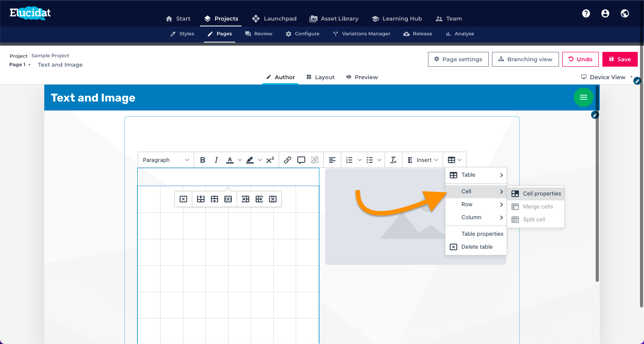Apply superscript formatting
This screenshot has height=344, width=644.
(x=270, y=160)
